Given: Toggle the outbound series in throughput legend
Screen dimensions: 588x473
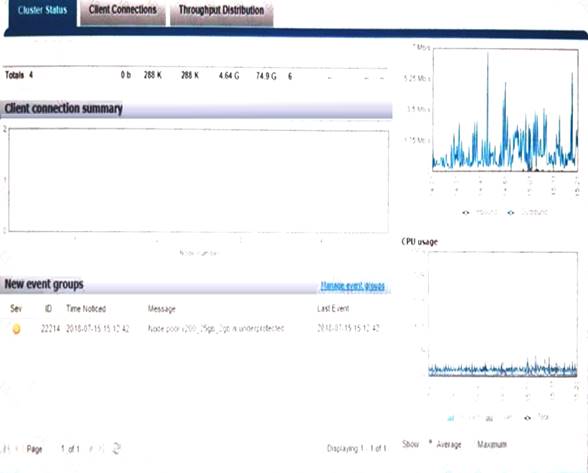Looking at the screenshot, I should click(x=528, y=212).
